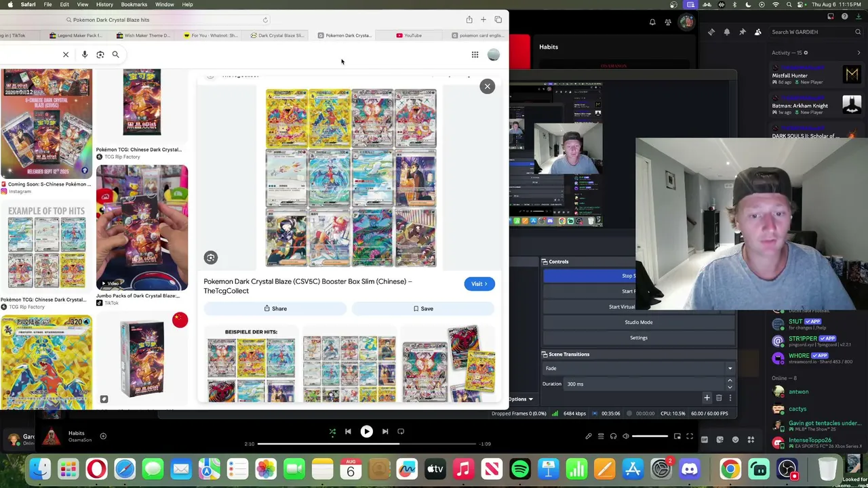Start voice search via the microphone icon
Screen dimensions: 868x488
click(85, 54)
